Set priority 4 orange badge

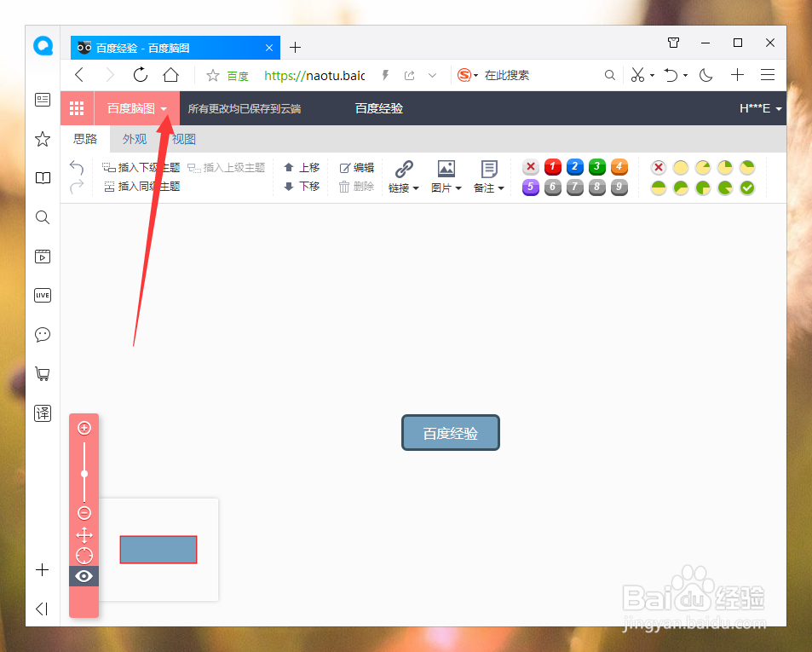point(619,167)
